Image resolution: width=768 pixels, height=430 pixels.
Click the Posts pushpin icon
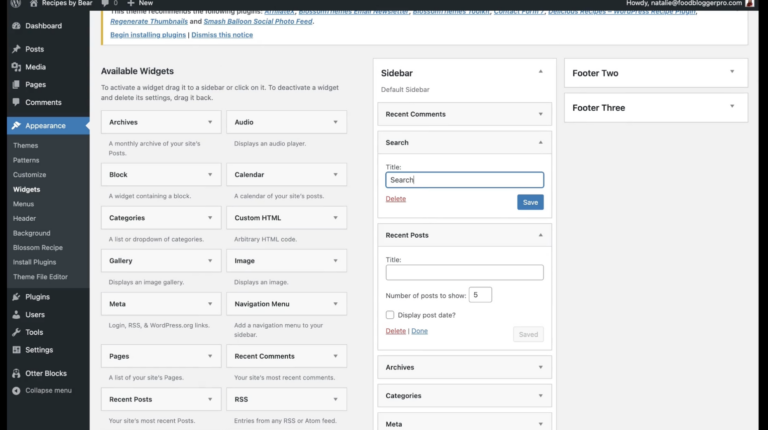coord(16,49)
